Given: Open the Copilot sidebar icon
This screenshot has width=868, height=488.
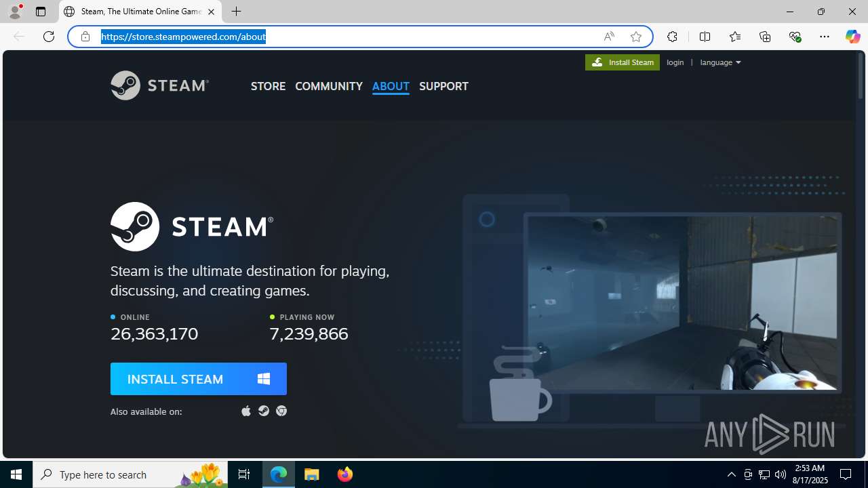Looking at the screenshot, I should point(852,37).
